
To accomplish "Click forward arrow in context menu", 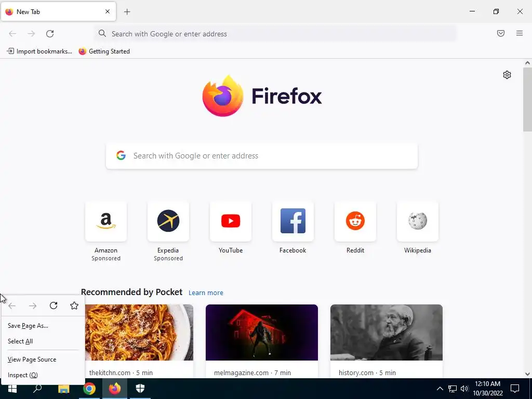I will [33, 305].
